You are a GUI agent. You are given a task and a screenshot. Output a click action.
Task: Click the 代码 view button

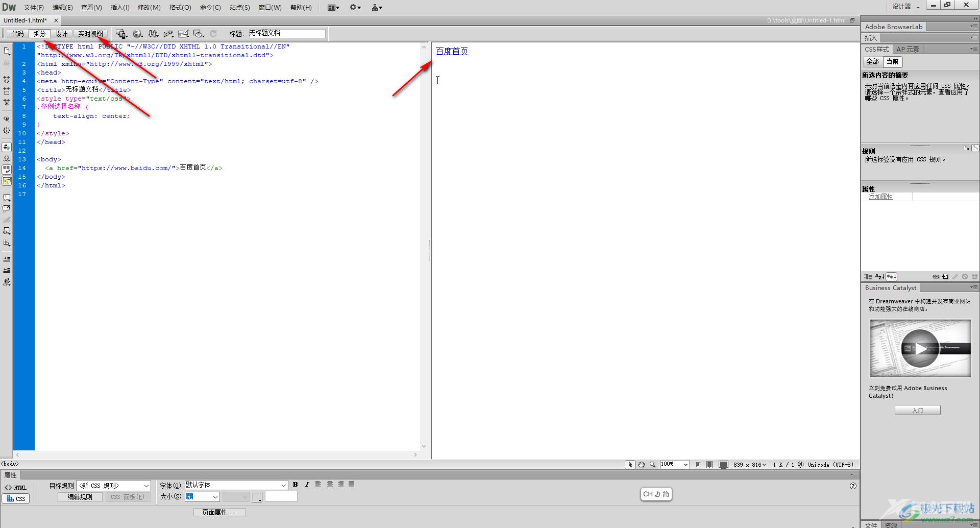18,34
